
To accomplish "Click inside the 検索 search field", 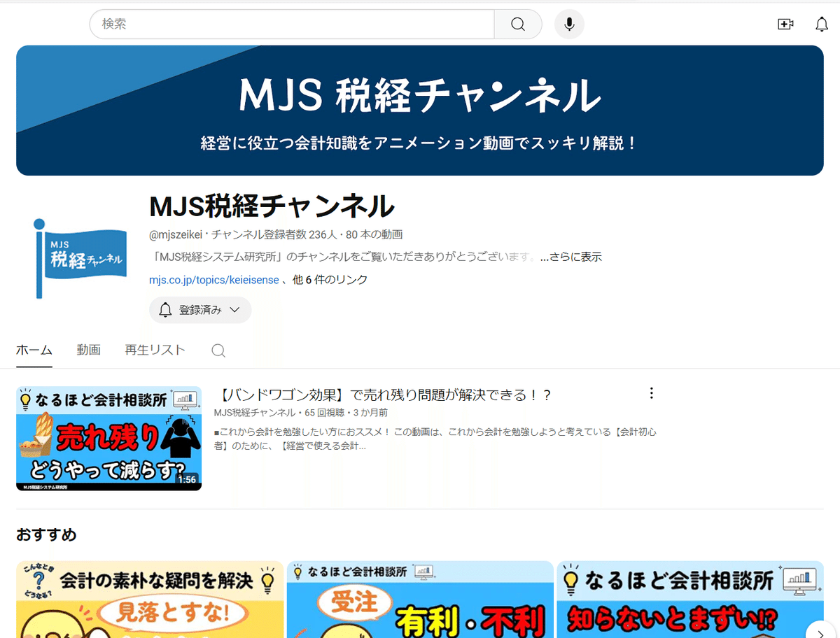I will 280,24.
